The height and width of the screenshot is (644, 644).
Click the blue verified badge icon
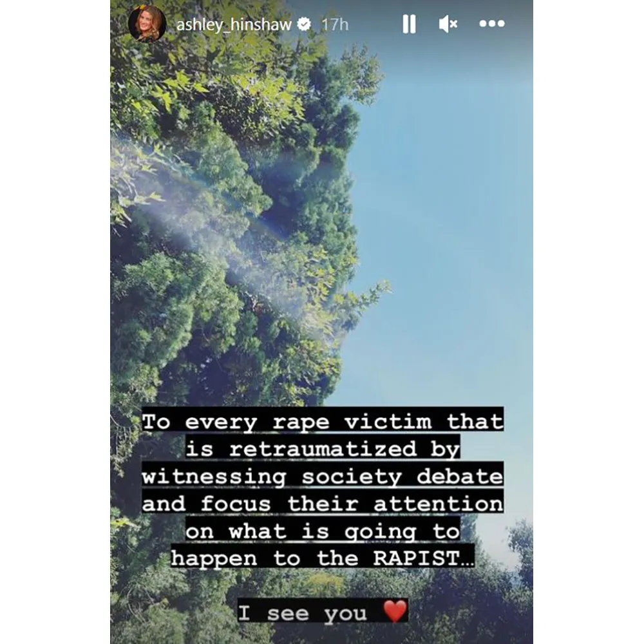tap(304, 24)
